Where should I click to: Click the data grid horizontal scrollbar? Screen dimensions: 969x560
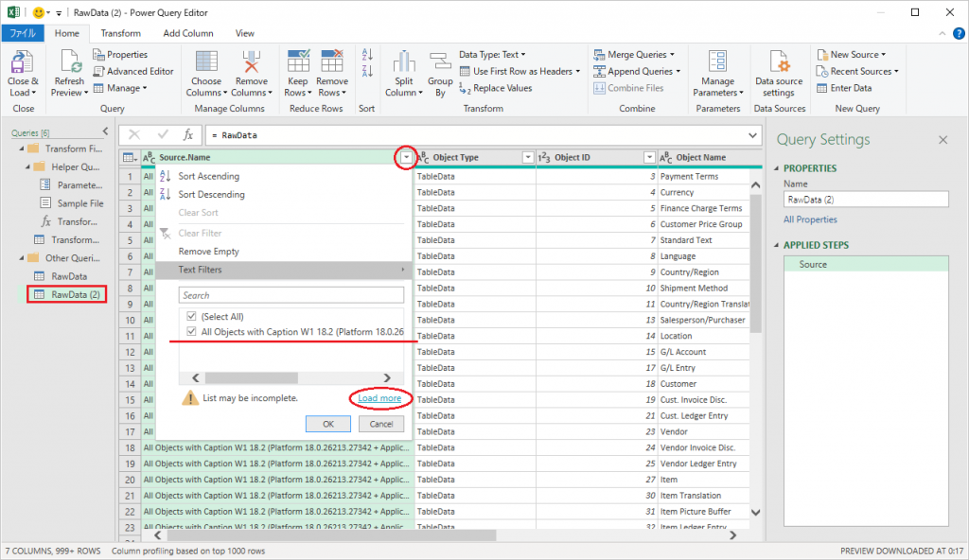[332, 535]
